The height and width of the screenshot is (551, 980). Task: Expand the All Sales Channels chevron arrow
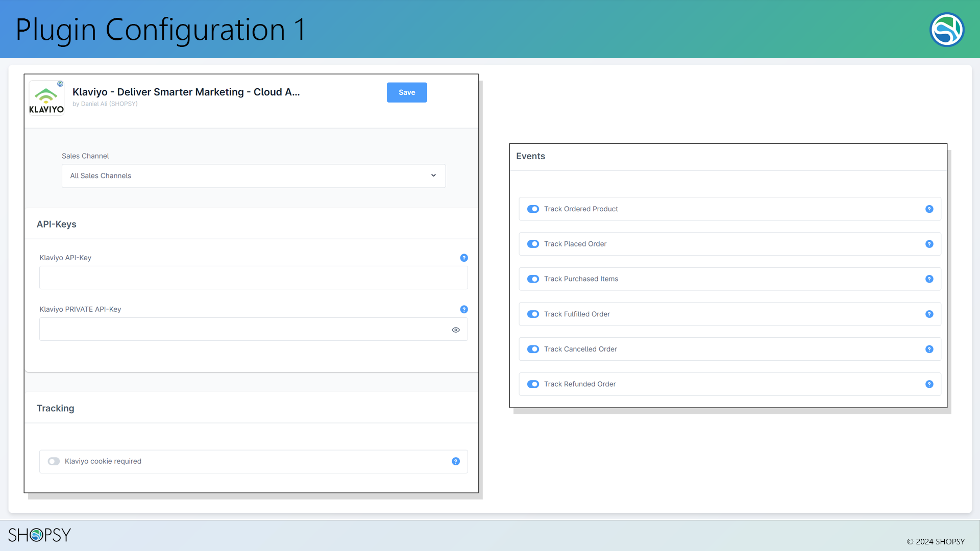click(x=433, y=176)
